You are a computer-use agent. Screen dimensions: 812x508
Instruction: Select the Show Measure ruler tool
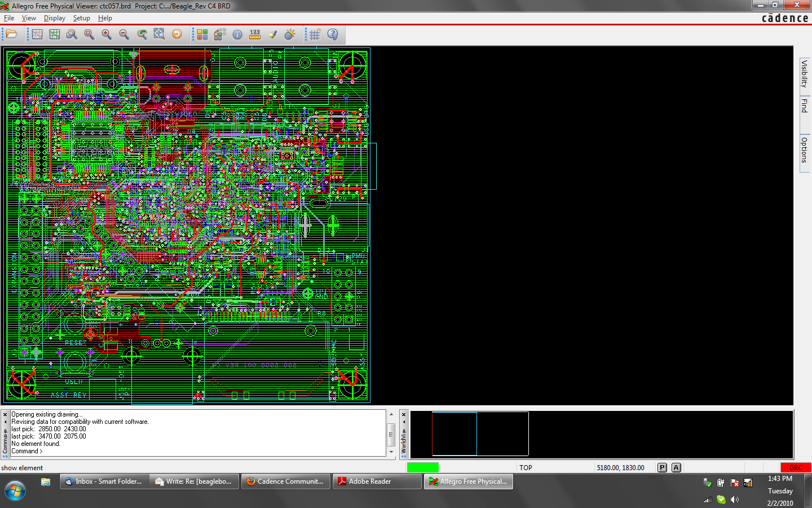(255, 34)
